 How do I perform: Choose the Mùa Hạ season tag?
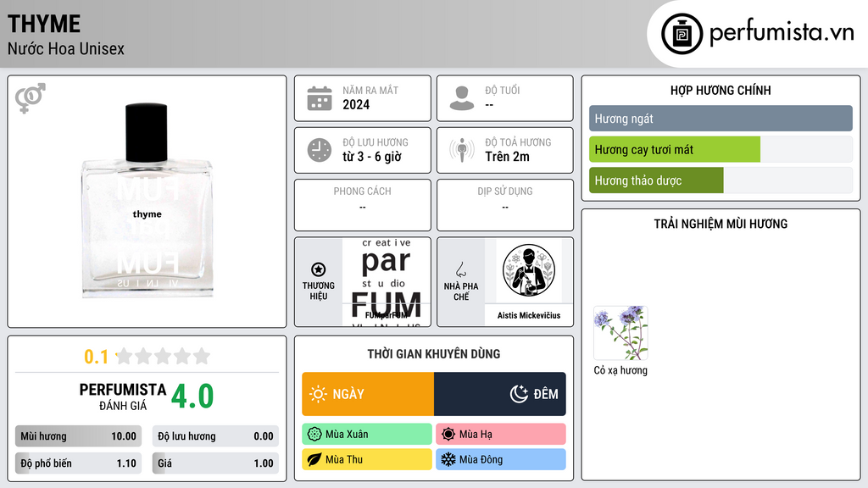pos(501,435)
